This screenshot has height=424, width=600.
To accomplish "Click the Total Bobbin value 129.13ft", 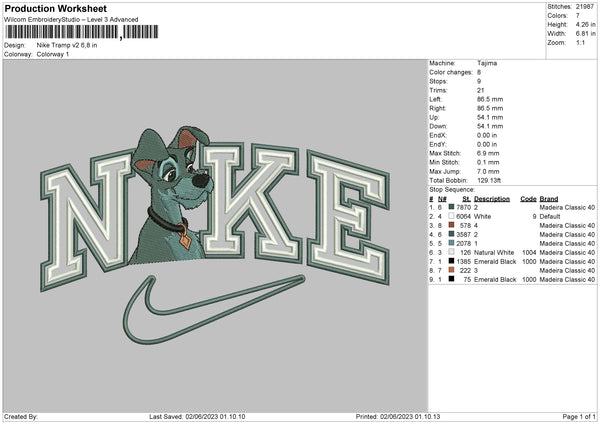I will (489, 180).
